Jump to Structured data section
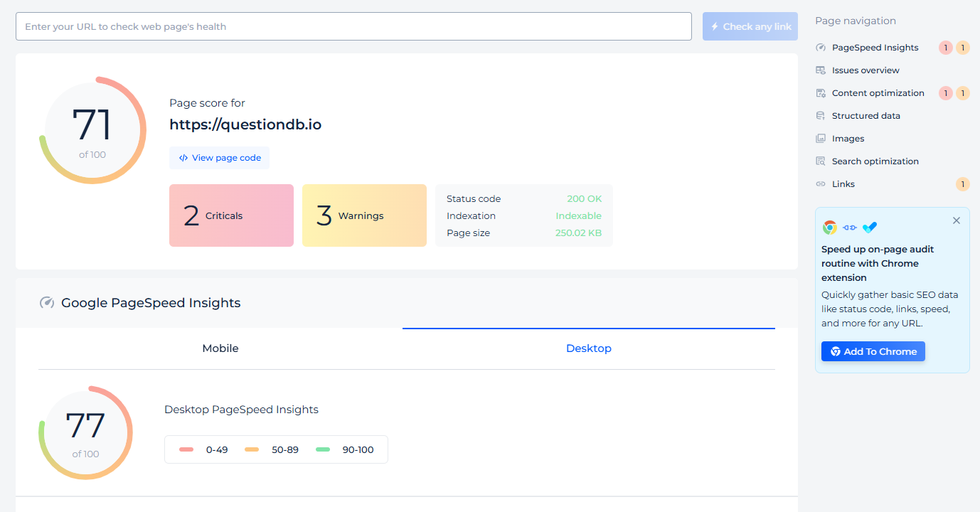The image size is (980, 512). click(866, 116)
